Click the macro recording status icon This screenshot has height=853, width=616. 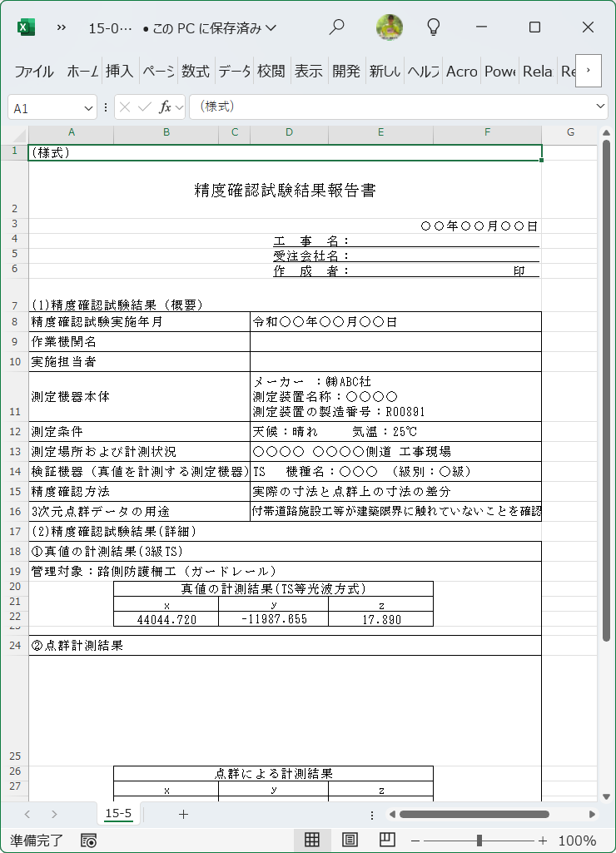point(88,841)
